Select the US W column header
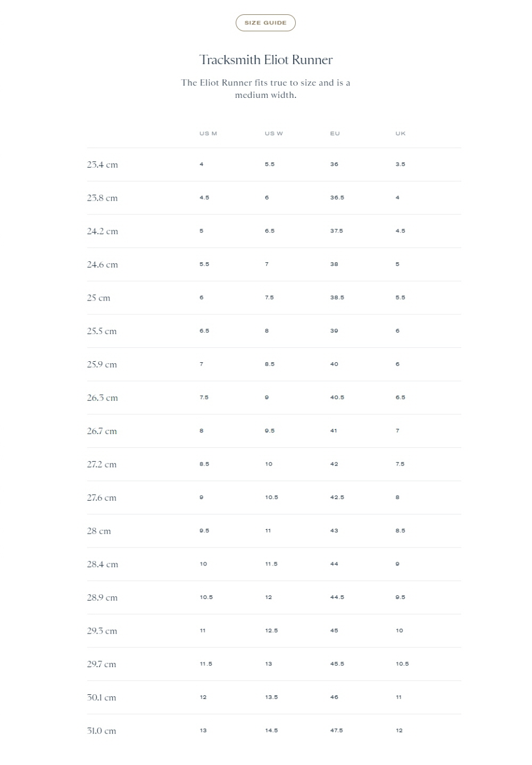This screenshot has width=532, height=765. click(273, 134)
